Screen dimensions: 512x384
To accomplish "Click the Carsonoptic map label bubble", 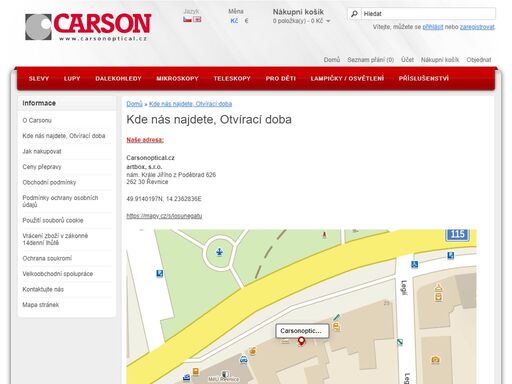I will coord(302,331).
